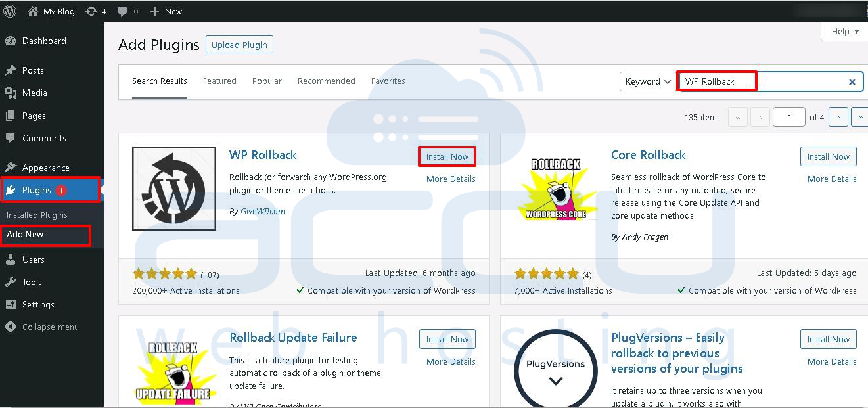Select the Dashboard icon in the sidebar
The width and height of the screenshot is (868, 408).
11,41
